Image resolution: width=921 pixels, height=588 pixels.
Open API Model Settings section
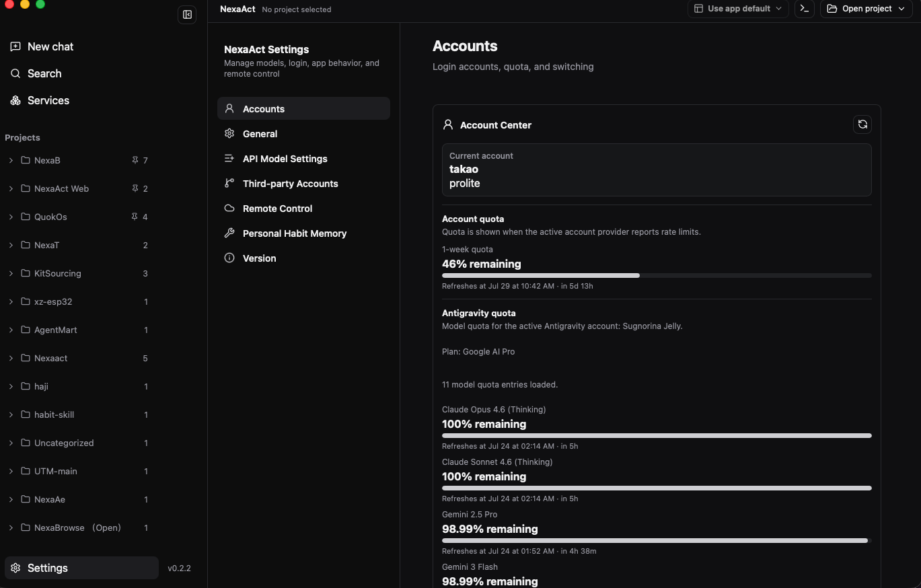(x=303, y=158)
